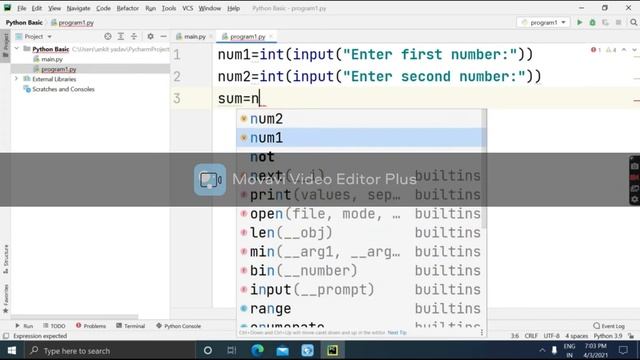This screenshot has height=360, width=640.
Task: Go to next highlighted error arrow
Action: 634,50
